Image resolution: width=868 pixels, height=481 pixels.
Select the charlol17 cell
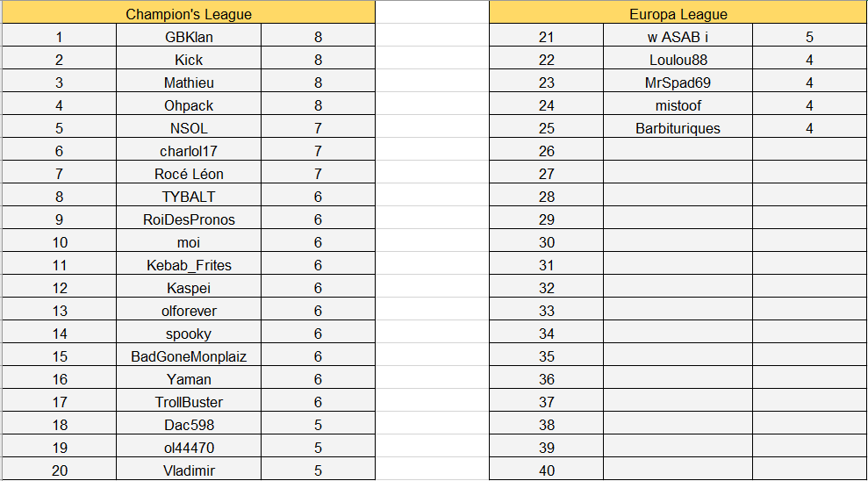click(x=189, y=151)
